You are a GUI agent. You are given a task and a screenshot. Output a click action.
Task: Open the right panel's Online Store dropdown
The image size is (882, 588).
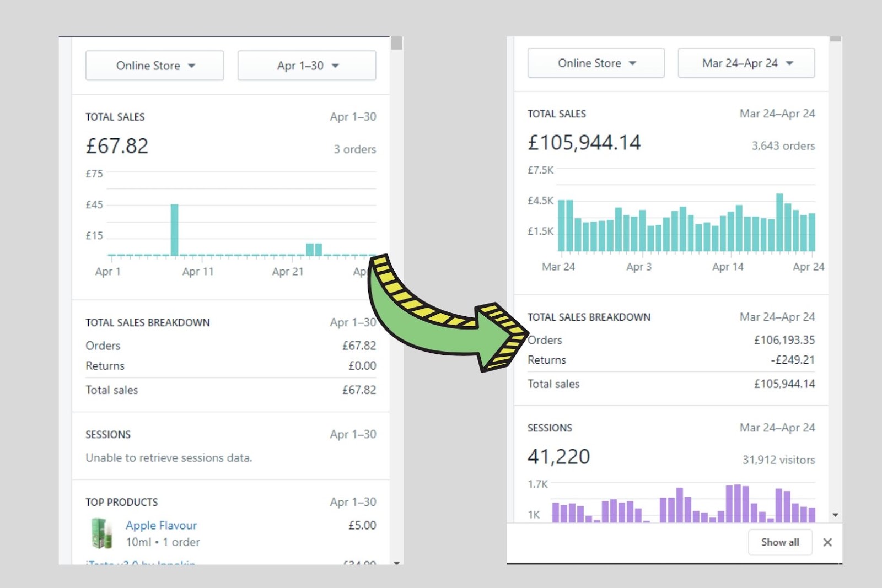(x=596, y=63)
